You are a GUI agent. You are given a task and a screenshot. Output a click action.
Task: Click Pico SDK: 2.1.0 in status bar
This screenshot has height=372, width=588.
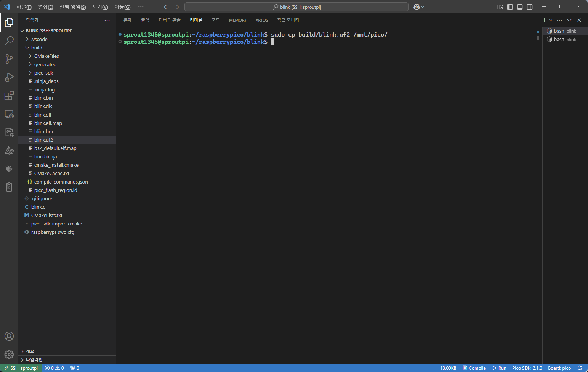[527, 368]
